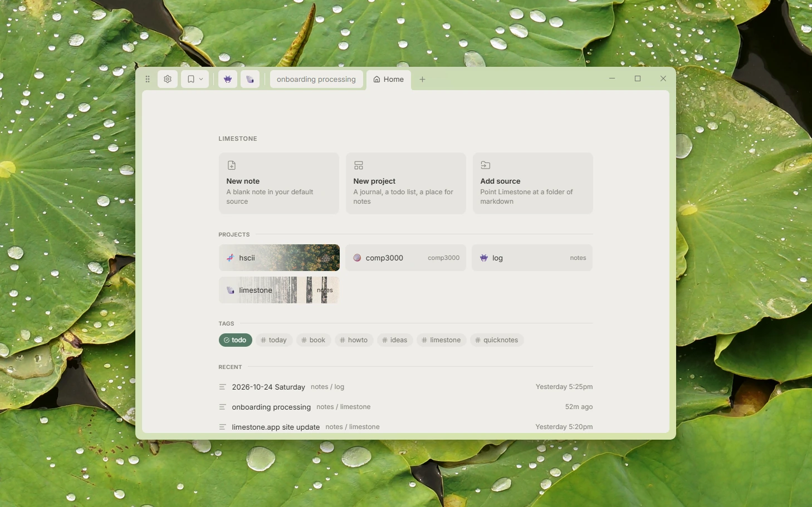Click the note icon beside limestone.app site update
This screenshot has width=812, height=507.
[223, 427]
